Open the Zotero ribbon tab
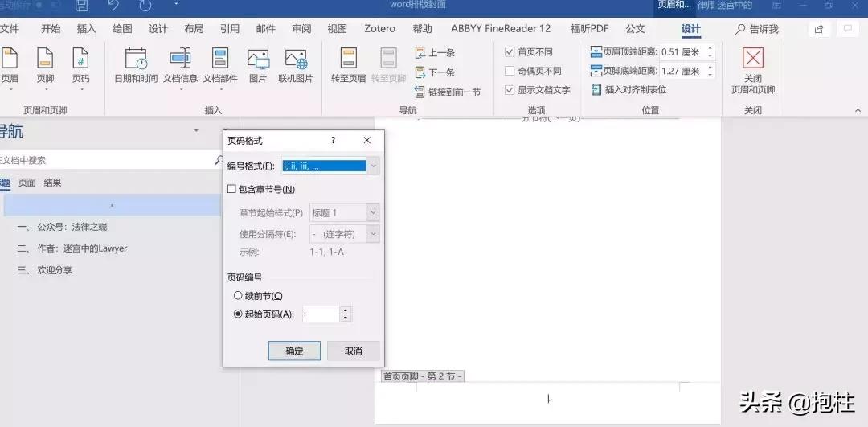868x427 pixels. 379,29
